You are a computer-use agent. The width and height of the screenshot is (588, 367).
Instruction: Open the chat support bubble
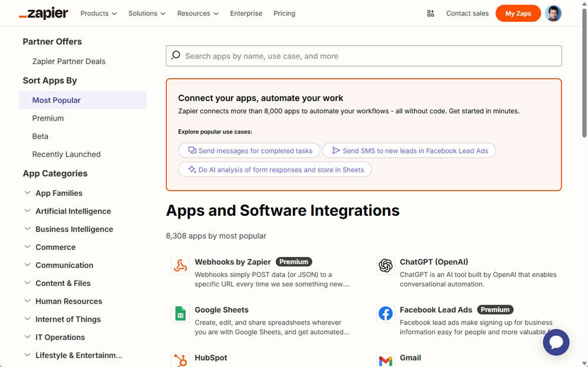pyautogui.click(x=556, y=342)
